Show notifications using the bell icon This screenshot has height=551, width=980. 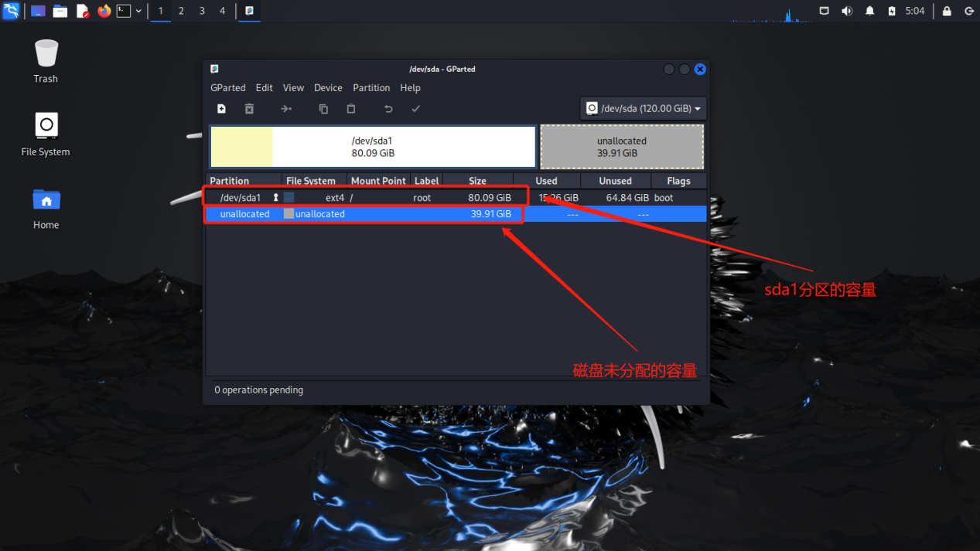[x=869, y=11]
